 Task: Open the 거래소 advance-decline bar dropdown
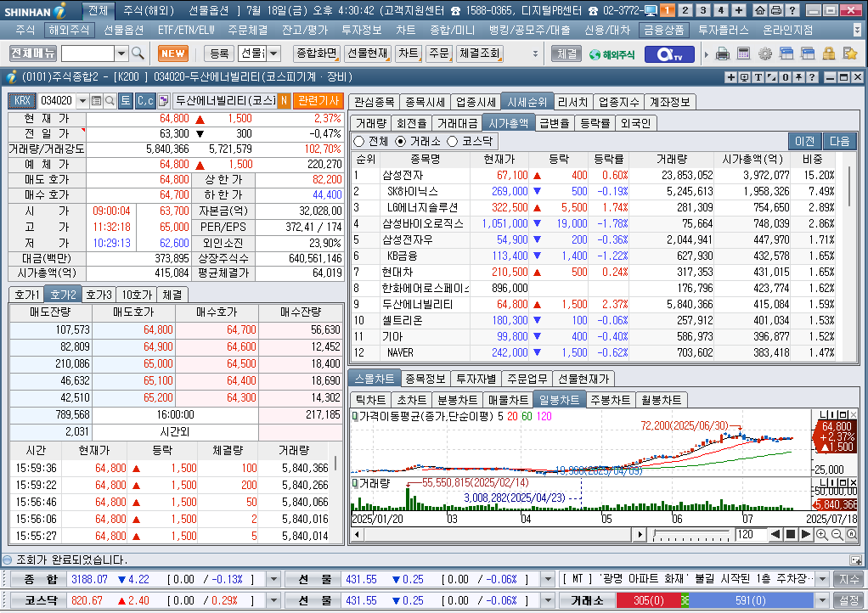tap(823, 600)
